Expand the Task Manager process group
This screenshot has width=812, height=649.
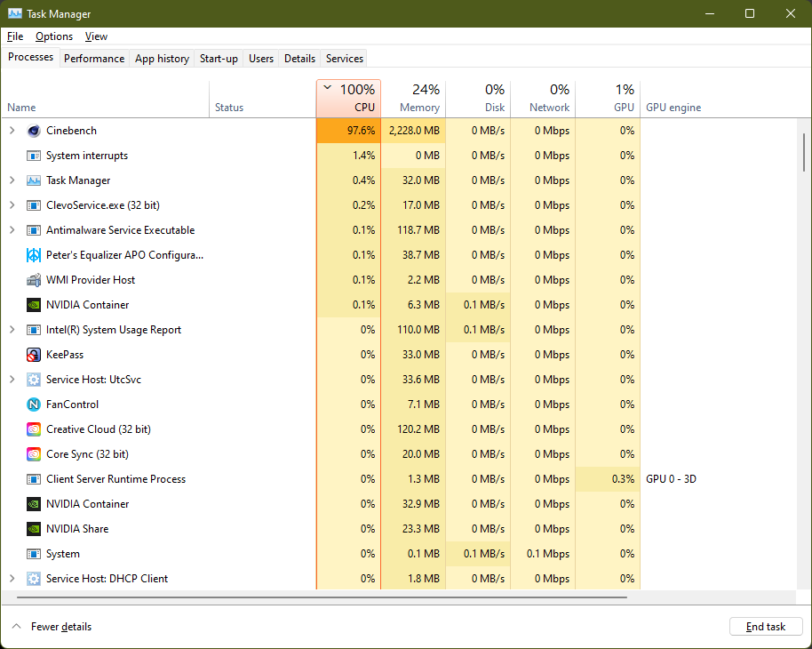pos(12,180)
